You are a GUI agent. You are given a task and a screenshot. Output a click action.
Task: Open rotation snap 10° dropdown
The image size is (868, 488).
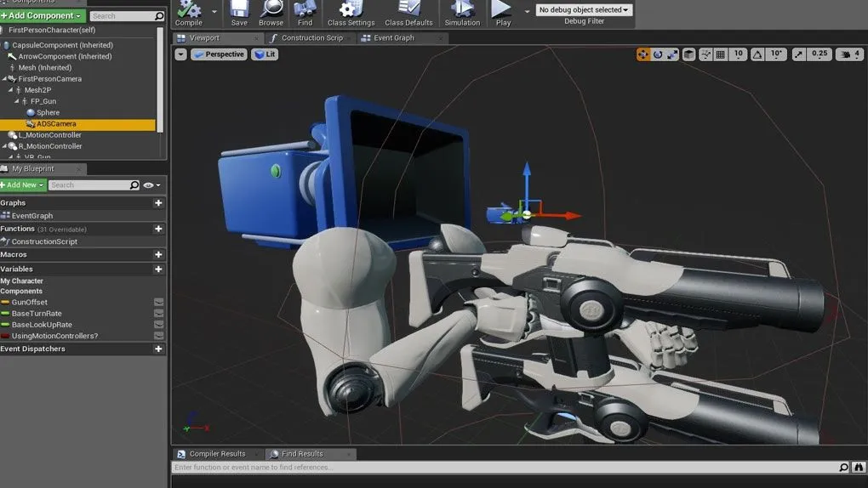(x=777, y=54)
